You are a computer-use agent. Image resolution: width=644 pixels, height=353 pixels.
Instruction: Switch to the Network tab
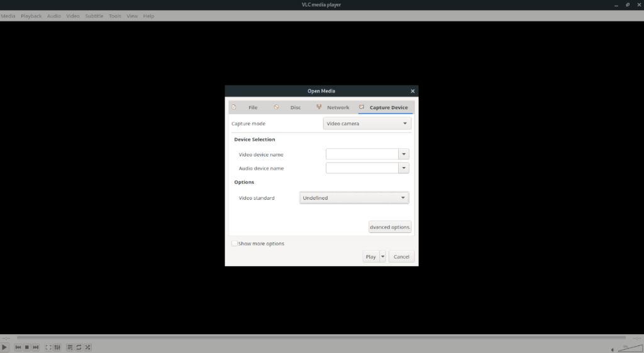[333, 107]
